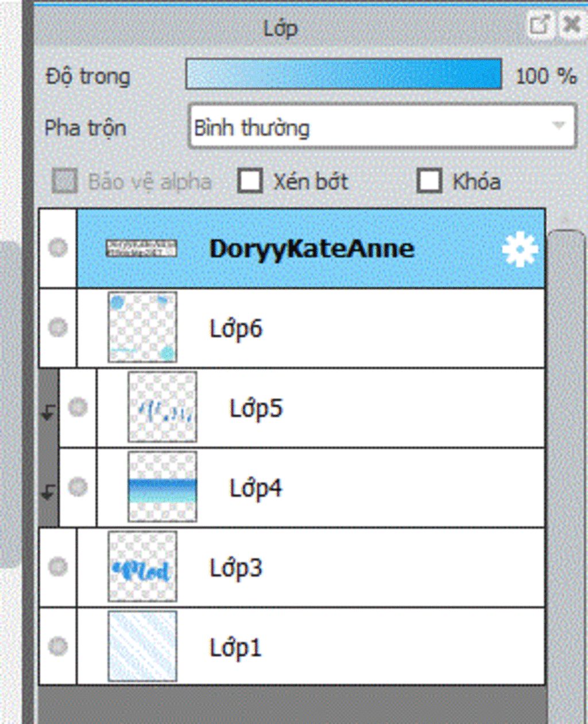Click the clipping arrow icon beside Lớp4

coord(49,492)
